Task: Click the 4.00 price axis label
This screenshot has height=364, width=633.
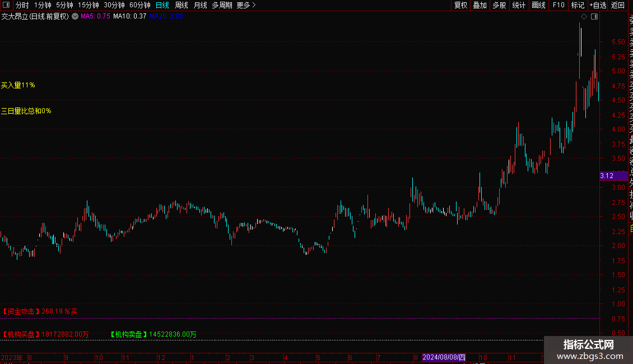Action: click(618, 129)
